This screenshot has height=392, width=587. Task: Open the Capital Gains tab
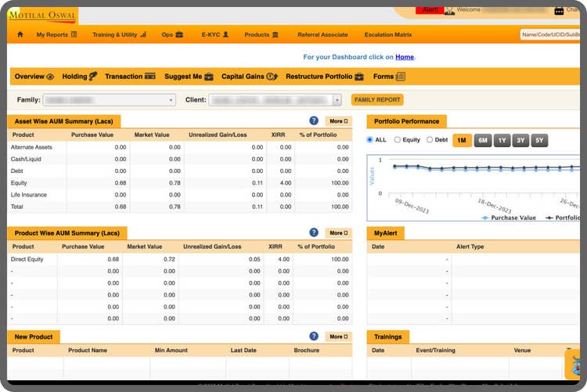tap(249, 77)
